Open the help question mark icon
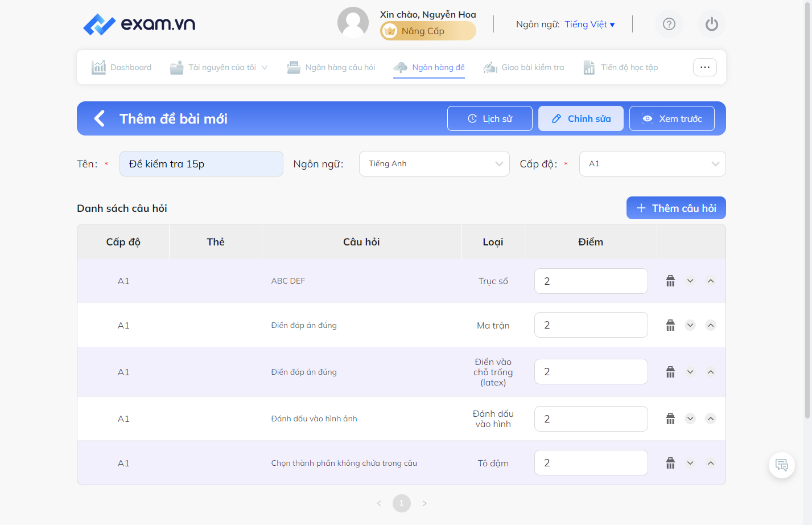 669,24
